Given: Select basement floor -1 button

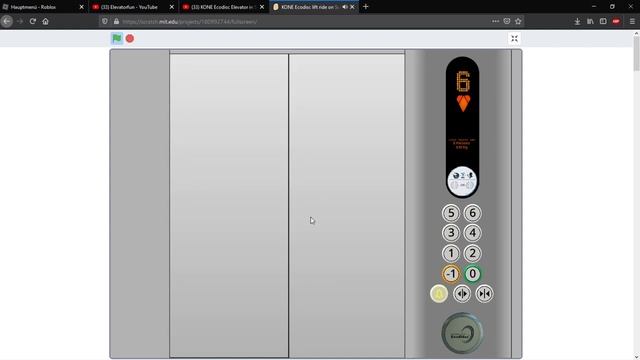Looking at the screenshot, I should (x=451, y=274).
